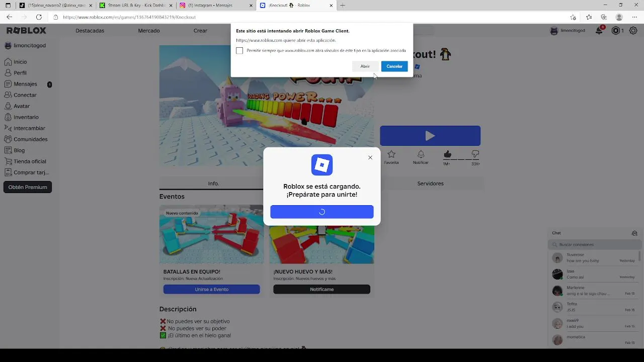Open chat with momotica
Image resolution: width=644 pixels, height=362 pixels.
(594, 339)
